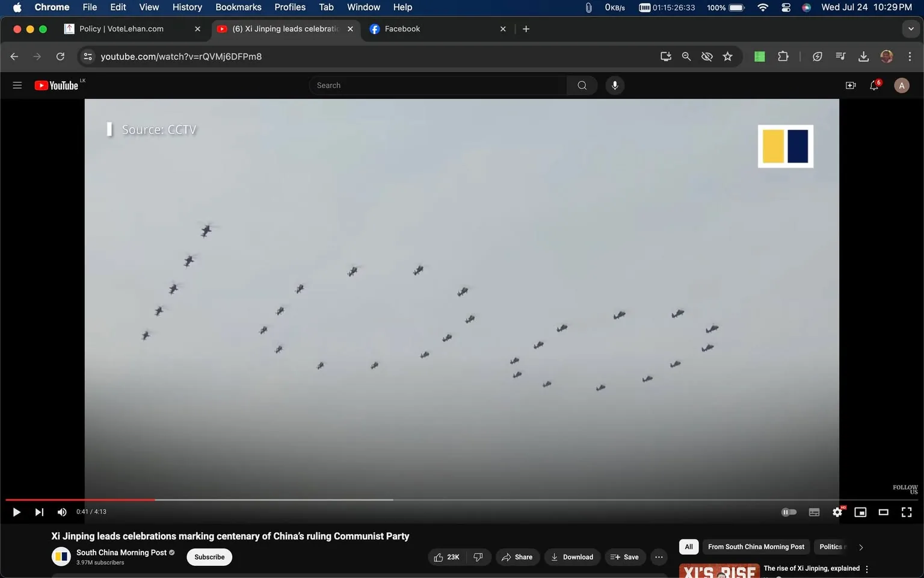Open the Create video icon

point(851,85)
